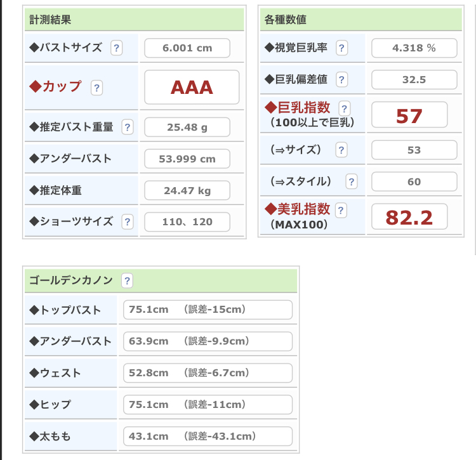Screen dimensions: 476x460
Task: Open the help icon beside 巨乳偏差値
Action: tap(341, 79)
